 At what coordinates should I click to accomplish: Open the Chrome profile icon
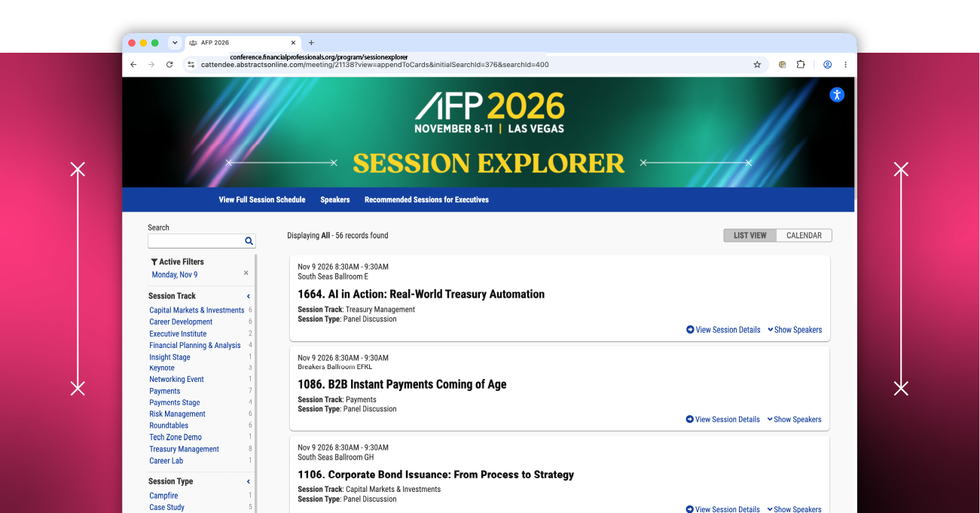[x=827, y=65]
